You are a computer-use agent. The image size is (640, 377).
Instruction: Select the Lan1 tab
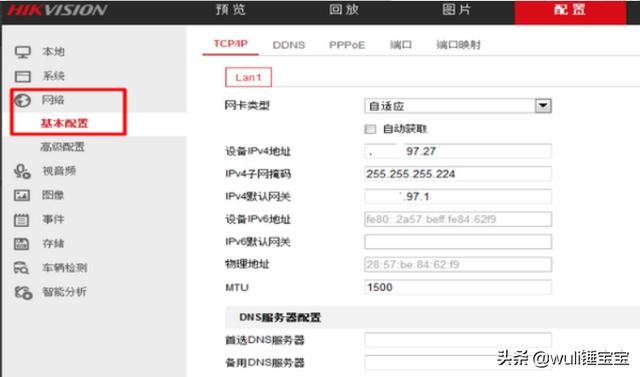click(x=248, y=77)
